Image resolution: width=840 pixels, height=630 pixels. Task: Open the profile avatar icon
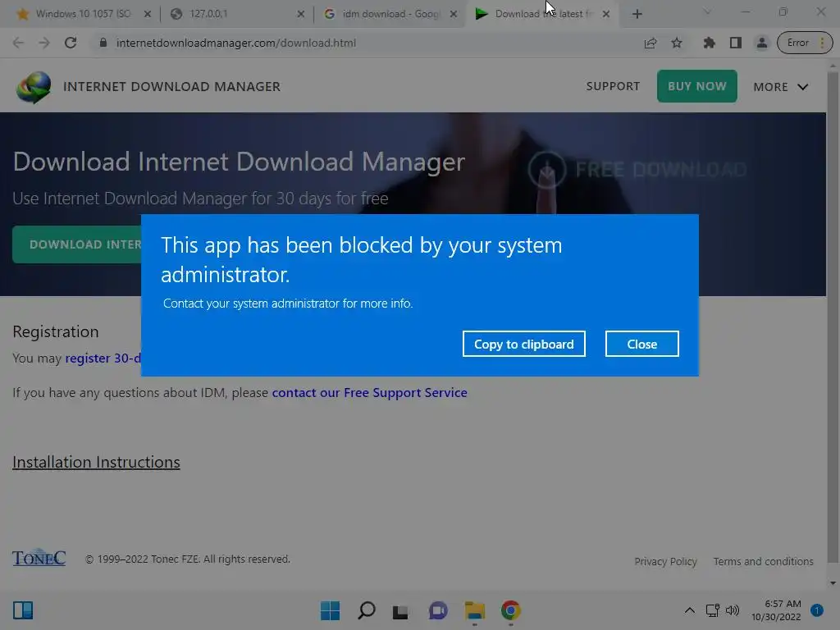click(761, 43)
